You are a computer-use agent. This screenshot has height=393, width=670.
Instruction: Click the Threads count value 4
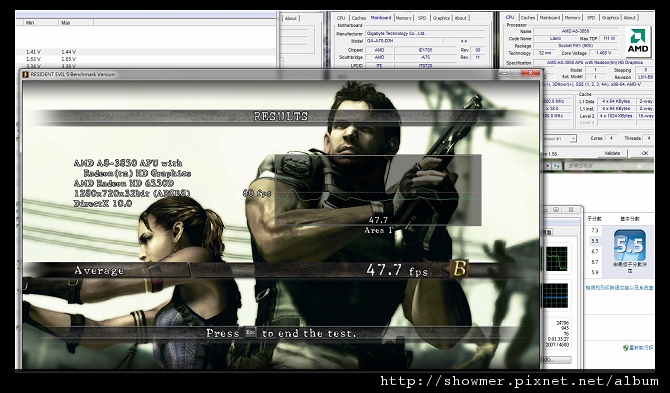(x=649, y=138)
